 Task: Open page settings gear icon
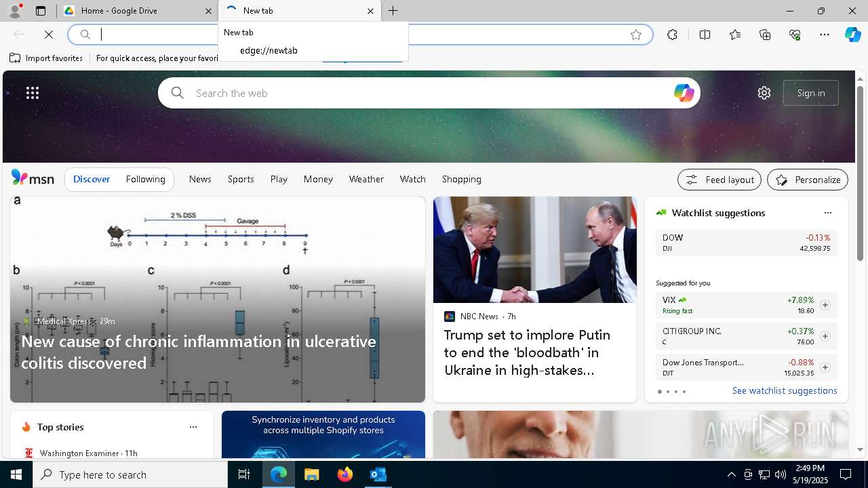coord(764,93)
